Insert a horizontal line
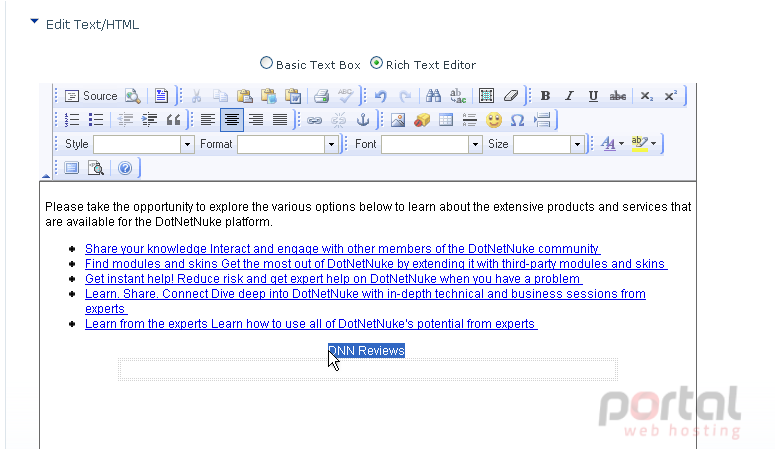This screenshot has height=450, width=776. coord(470,120)
